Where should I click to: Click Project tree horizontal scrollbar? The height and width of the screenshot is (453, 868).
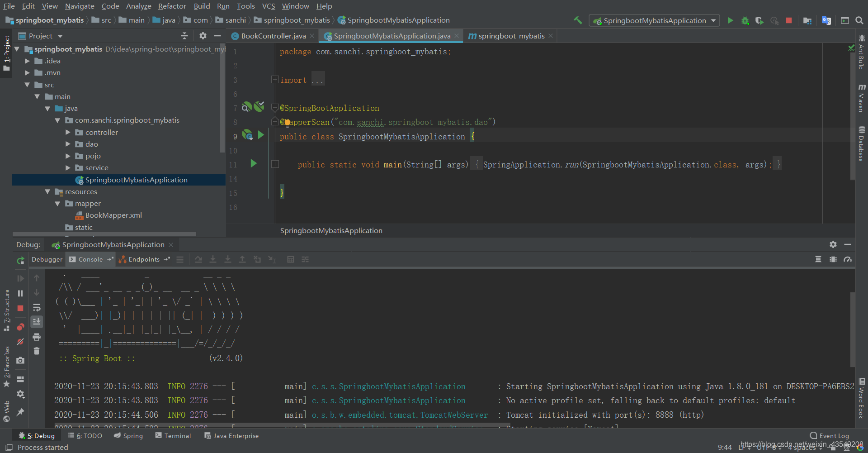pyautogui.click(x=104, y=234)
